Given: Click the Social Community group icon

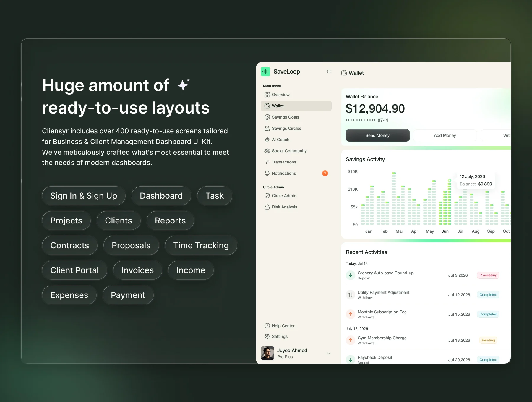Looking at the screenshot, I should (x=267, y=151).
